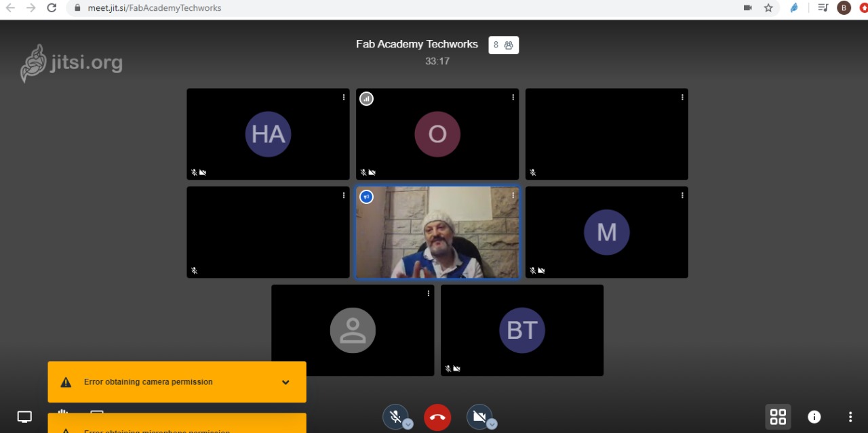Click dominant speaker icon on video tile

pyautogui.click(x=366, y=197)
